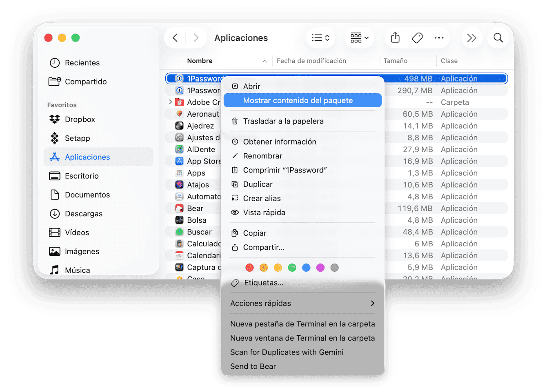Show hidden toolbar items via double chevron

[472, 38]
